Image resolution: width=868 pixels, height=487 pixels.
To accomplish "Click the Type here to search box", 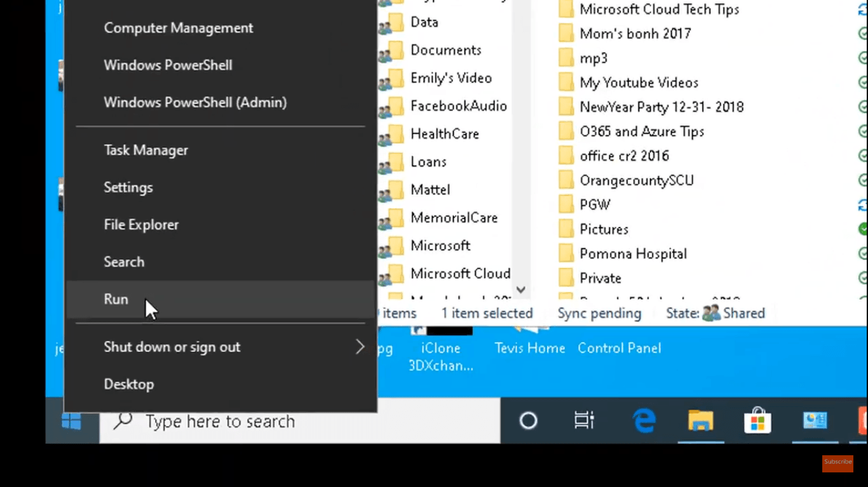I will pyautogui.click(x=299, y=421).
